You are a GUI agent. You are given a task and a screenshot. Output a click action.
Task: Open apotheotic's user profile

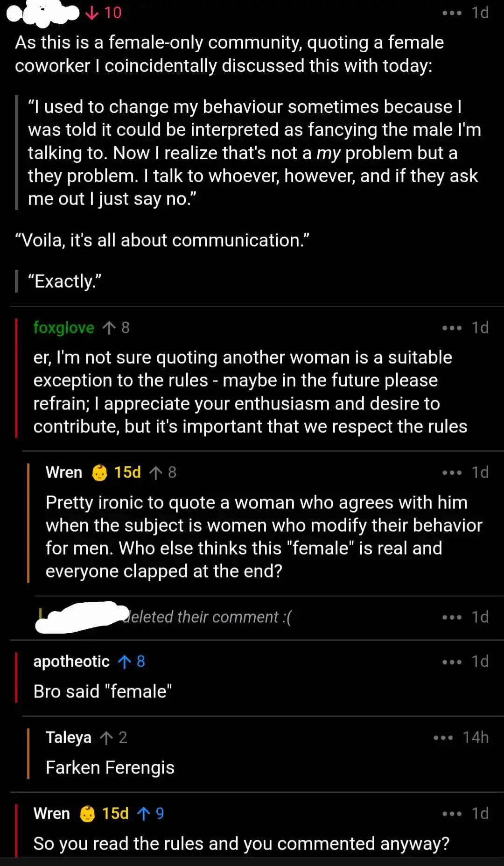tap(71, 662)
